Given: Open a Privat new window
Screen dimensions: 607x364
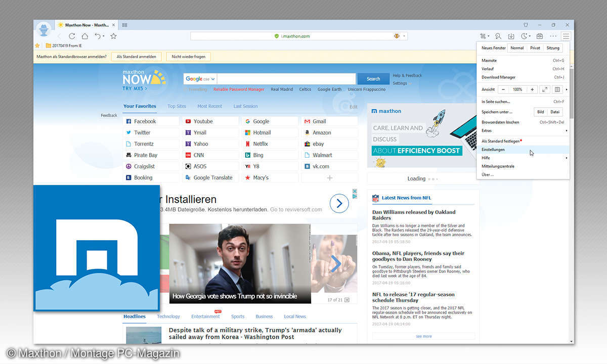Looking at the screenshot, I should [535, 48].
